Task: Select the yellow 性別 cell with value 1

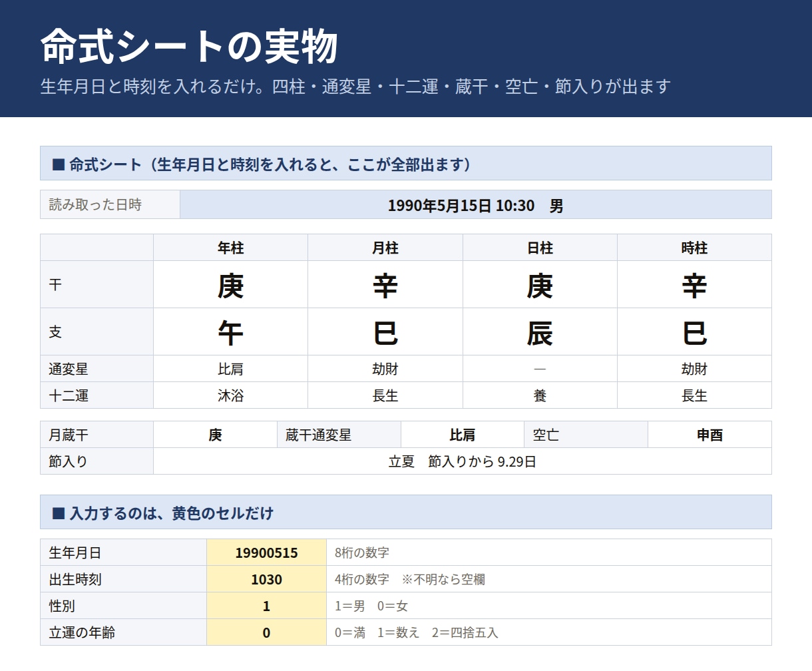Action: [x=266, y=606]
